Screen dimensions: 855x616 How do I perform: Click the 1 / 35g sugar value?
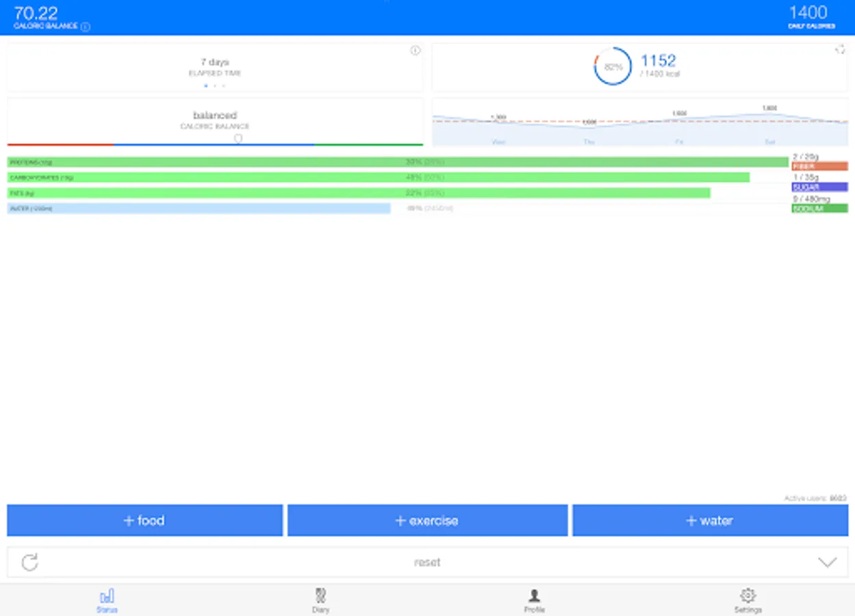point(805,177)
